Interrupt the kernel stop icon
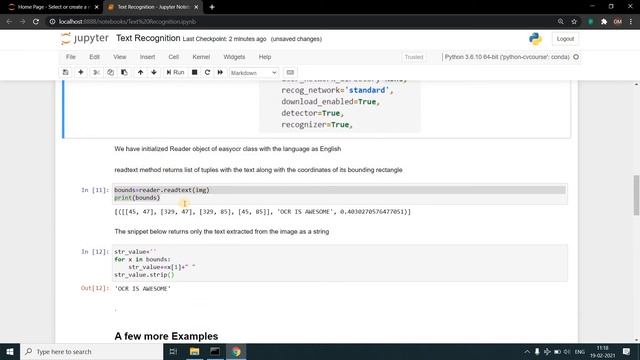 tap(195, 72)
